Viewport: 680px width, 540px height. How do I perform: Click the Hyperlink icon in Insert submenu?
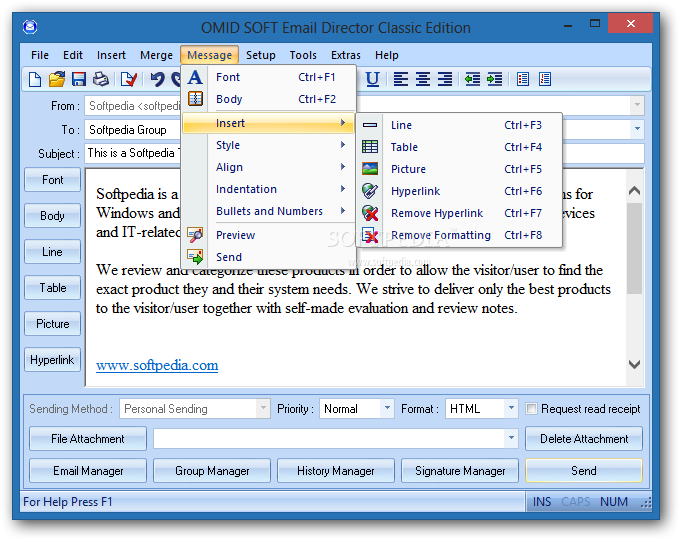(370, 191)
